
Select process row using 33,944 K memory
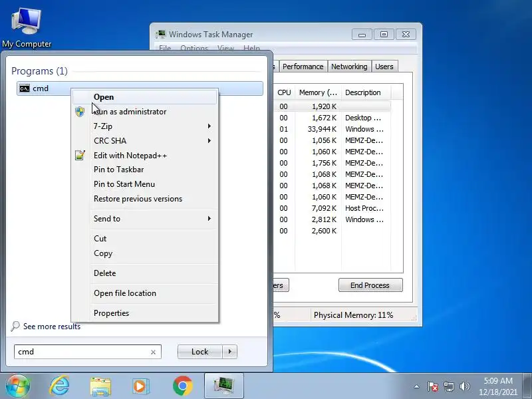click(332, 129)
